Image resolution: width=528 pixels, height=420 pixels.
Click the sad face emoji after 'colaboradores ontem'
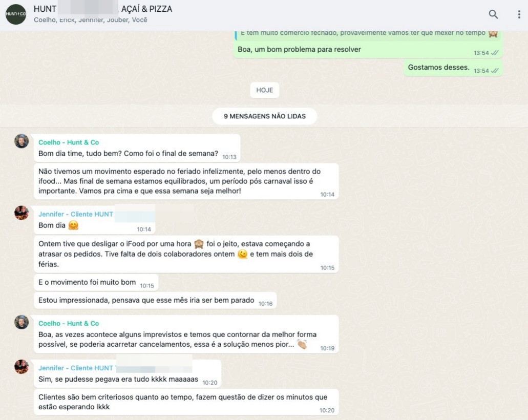coord(242,254)
